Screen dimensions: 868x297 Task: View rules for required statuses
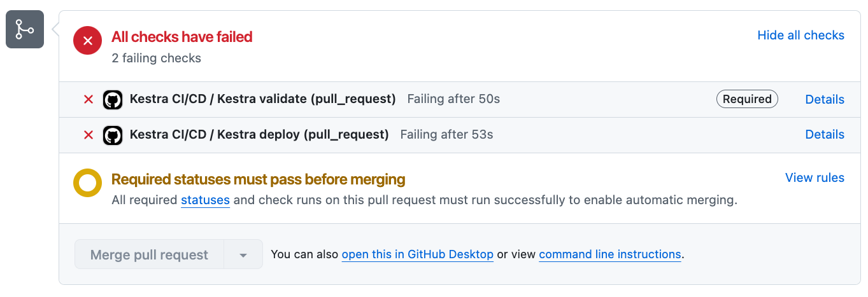coord(815,178)
